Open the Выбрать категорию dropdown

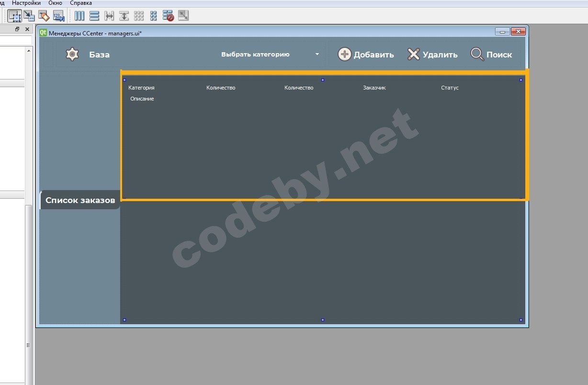tap(270, 54)
